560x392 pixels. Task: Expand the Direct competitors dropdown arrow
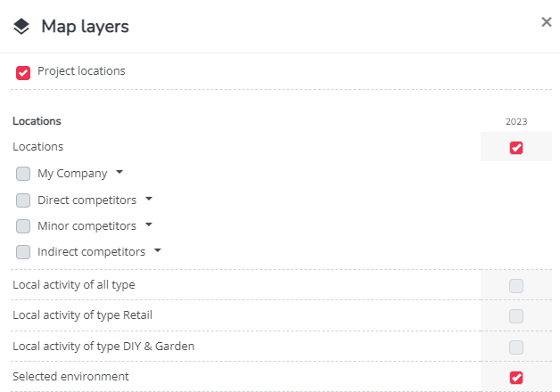[149, 199]
